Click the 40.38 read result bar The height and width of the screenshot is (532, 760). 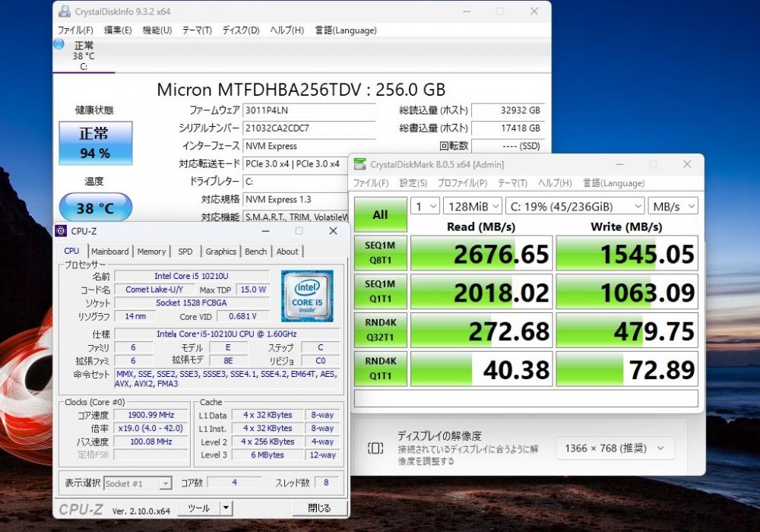tap(481, 369)
